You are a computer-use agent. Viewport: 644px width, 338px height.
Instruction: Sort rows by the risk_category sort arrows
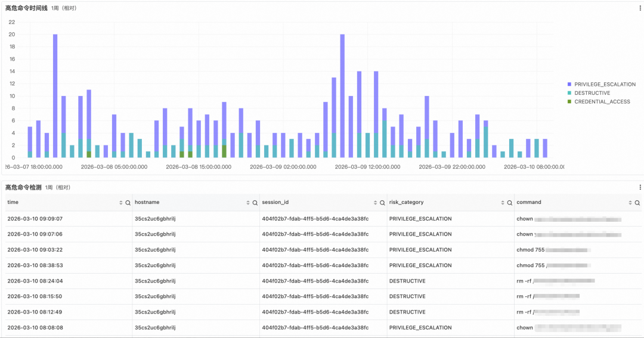(503, 203)
